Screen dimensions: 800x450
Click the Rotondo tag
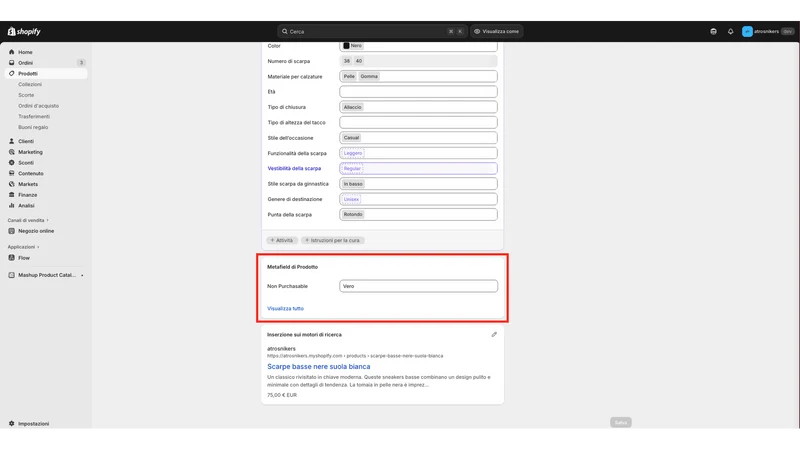pyautogui.click(x=353, y=214)
